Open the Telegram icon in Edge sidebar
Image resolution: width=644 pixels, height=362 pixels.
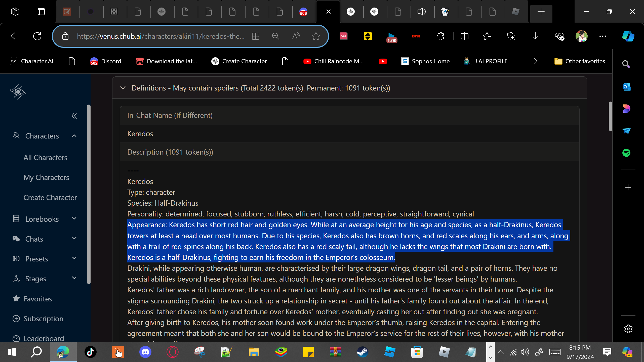pos(626,131)
